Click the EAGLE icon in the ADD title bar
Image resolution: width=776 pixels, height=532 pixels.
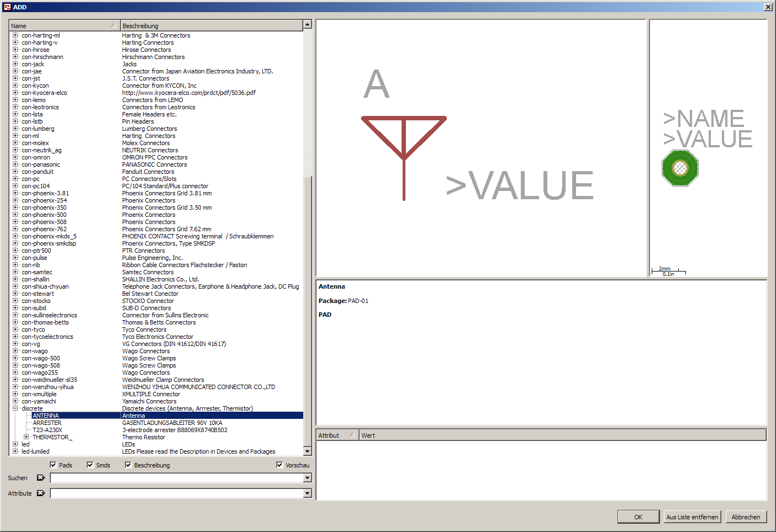click(x=7, y=7)
